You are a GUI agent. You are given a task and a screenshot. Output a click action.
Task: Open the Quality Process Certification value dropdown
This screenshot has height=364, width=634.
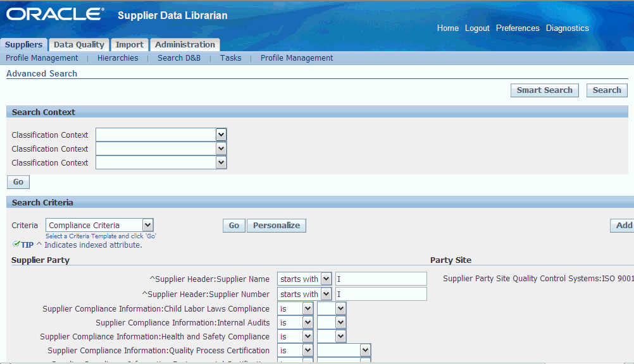(344, 350)
